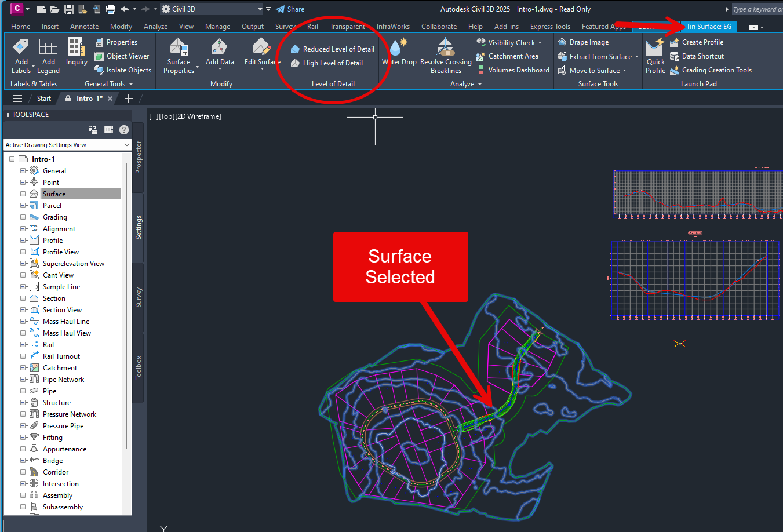Open the Catchment Area tool
Image resolution: width=783 pixels, height=532 pixels.
507,56
